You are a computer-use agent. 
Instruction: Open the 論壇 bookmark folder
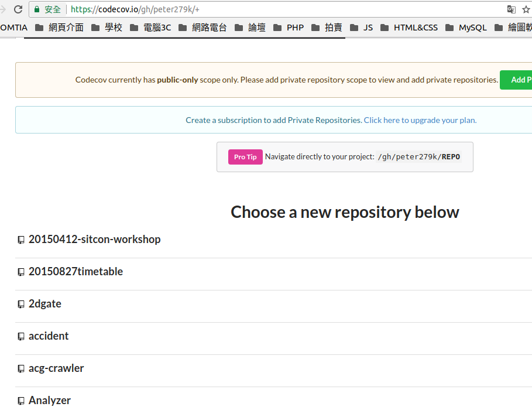click(x=250, y=28)
